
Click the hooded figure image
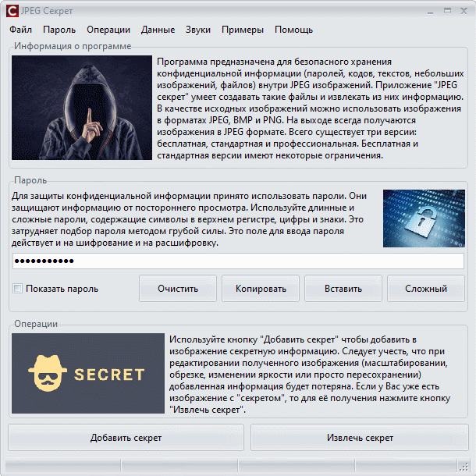pyautogui.click(x=82, y=108)
